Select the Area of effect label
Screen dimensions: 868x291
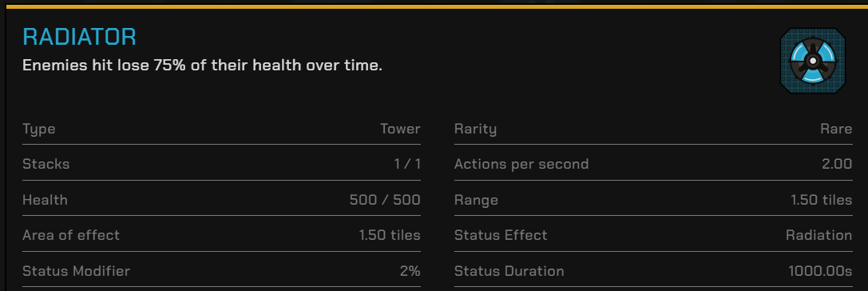point(71,235)
